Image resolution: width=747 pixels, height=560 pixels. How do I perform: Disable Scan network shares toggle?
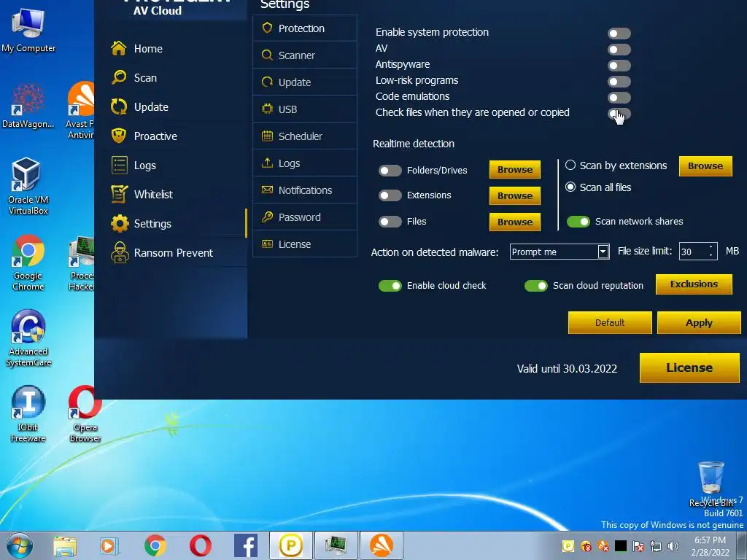click(578, 222)
